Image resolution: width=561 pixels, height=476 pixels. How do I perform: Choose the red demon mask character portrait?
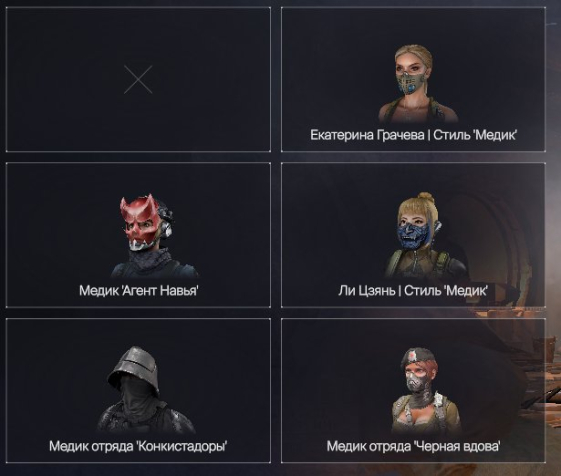(154, 236)
